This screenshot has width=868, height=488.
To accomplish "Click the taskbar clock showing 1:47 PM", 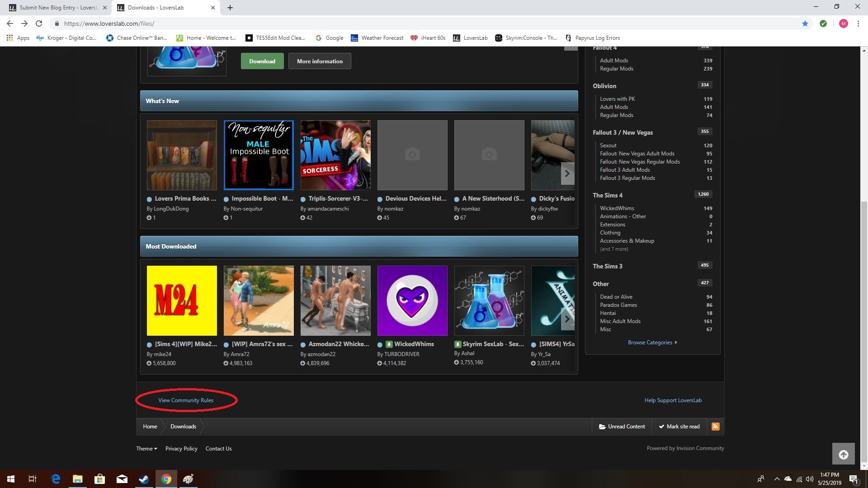I will 829,479.
